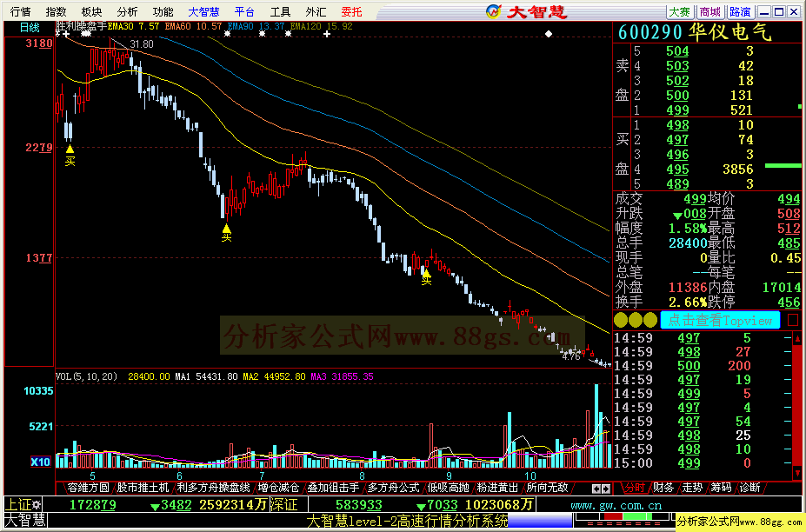Click buy level 4 price 495
The image size is (806, 532).
click(x=677, y=170)
